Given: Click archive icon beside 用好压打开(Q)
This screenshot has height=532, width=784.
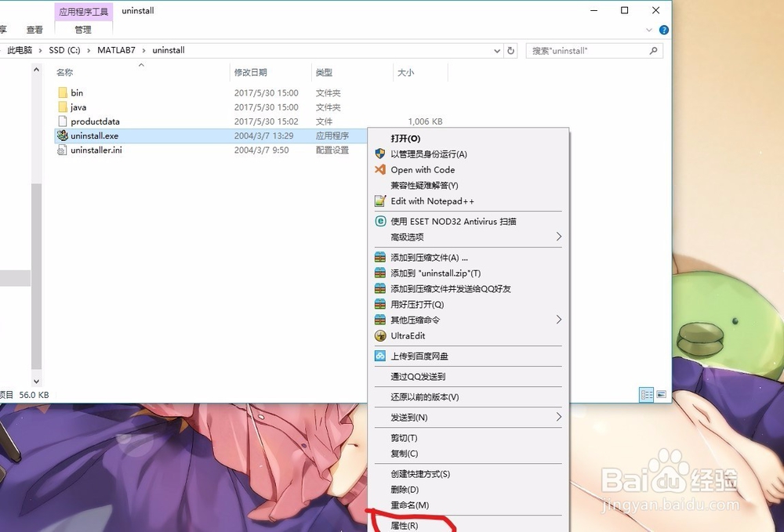Looking at the screenshot, I should 380,304.
